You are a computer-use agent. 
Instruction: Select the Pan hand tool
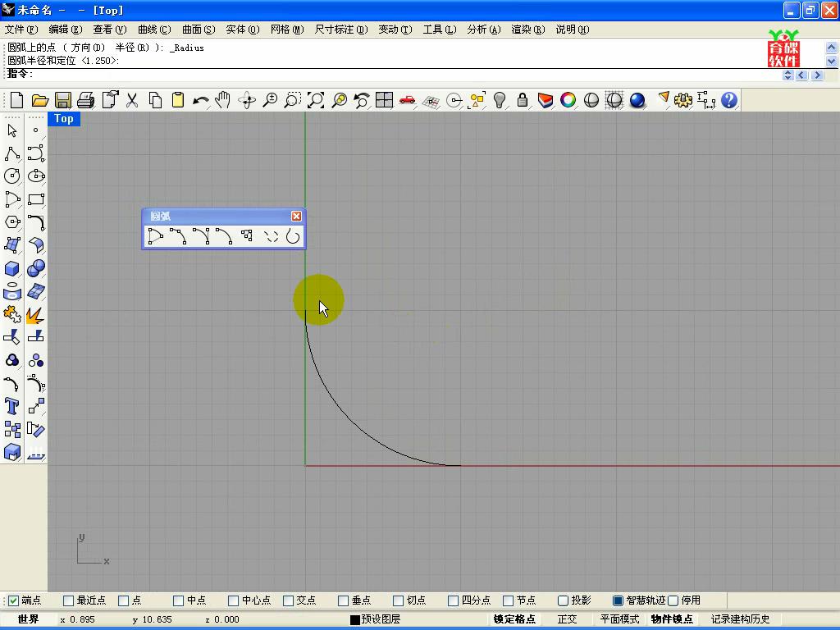point(223,100)
